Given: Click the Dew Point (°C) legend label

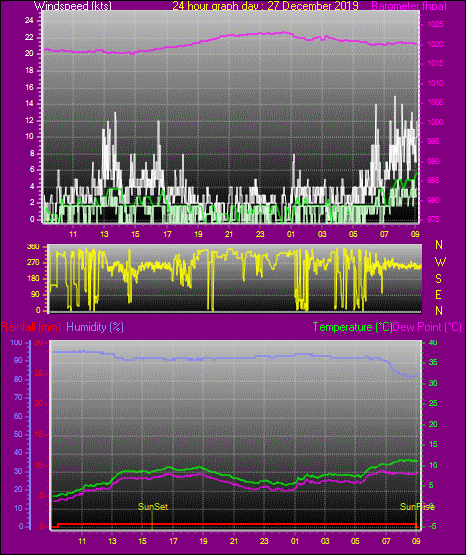Looking at the screenshot, I should (x=427, y=327).
